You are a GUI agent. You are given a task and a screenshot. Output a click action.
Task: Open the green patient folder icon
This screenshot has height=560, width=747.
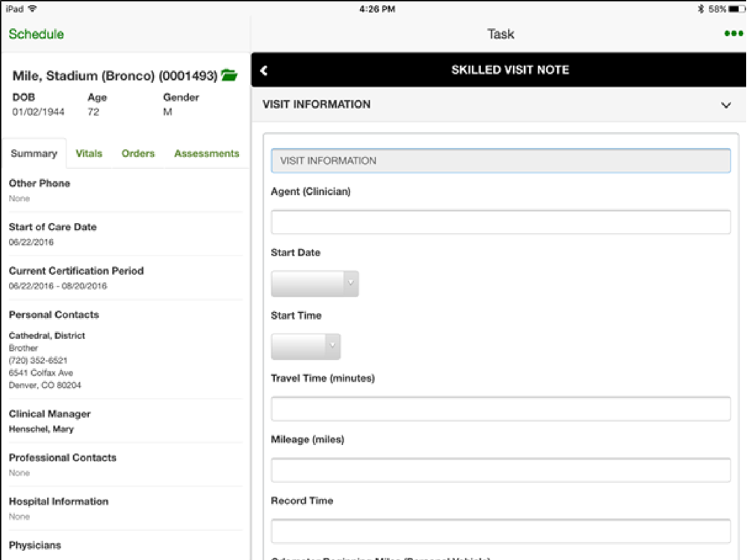pos(229,75)
